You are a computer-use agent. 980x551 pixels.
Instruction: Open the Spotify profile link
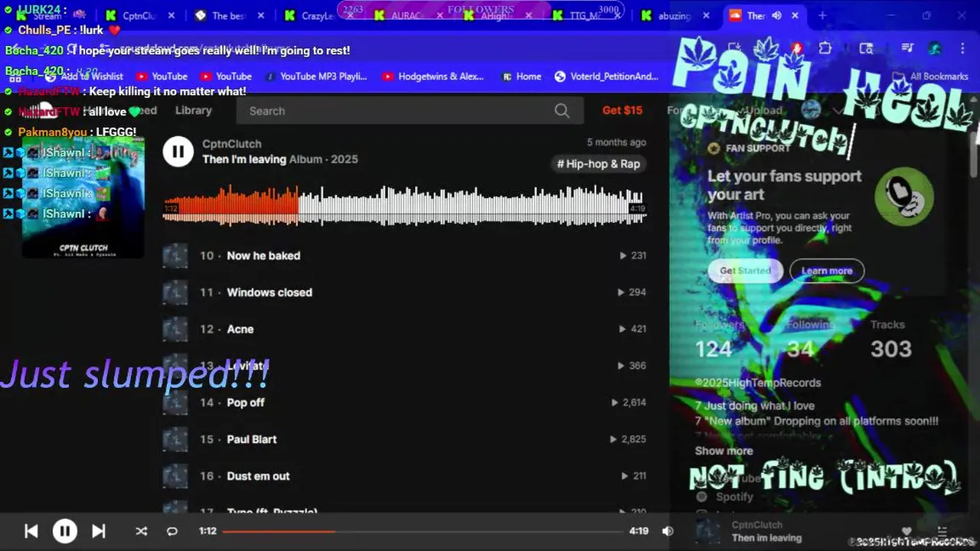point(724,497)
